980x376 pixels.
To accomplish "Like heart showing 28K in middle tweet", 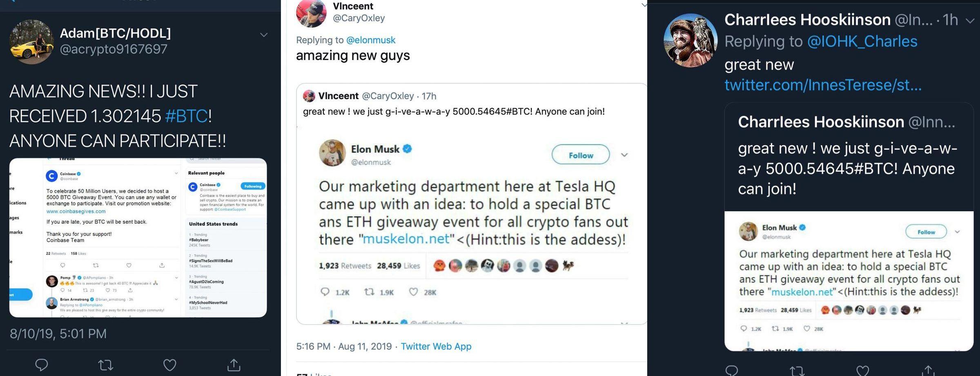I will tap(414, 292).
